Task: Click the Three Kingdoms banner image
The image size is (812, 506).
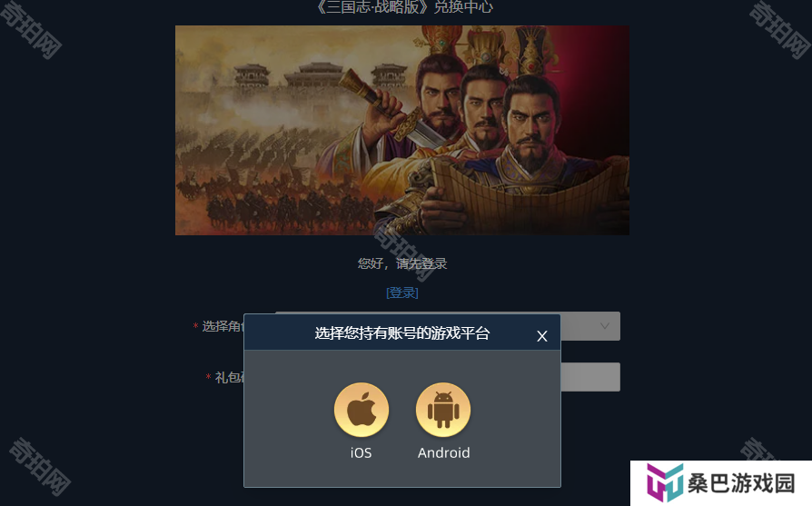Action: click(x=402, y=130)
